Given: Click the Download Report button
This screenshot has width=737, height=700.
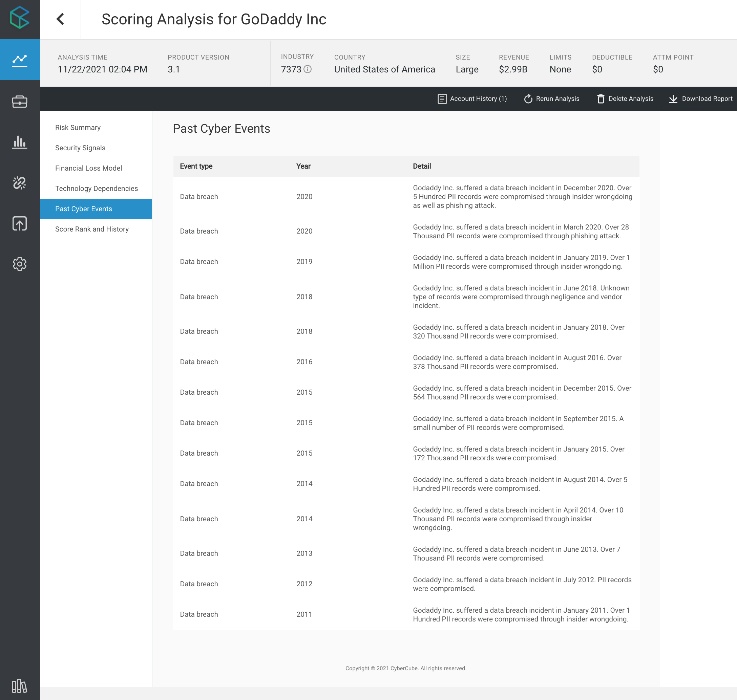Looking at the screenshot, I should tap(700, 99).
